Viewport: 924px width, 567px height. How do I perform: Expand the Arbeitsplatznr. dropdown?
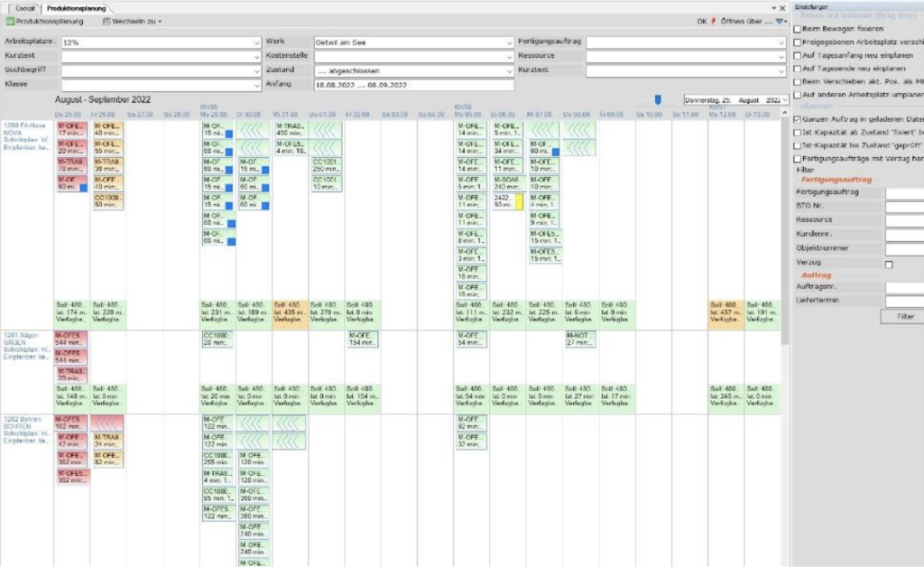pyautogui.click(x=256, y=42)
